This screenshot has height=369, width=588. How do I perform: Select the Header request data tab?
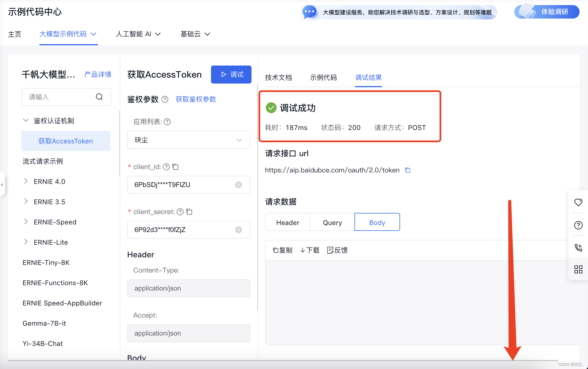[x=288, y=222]
